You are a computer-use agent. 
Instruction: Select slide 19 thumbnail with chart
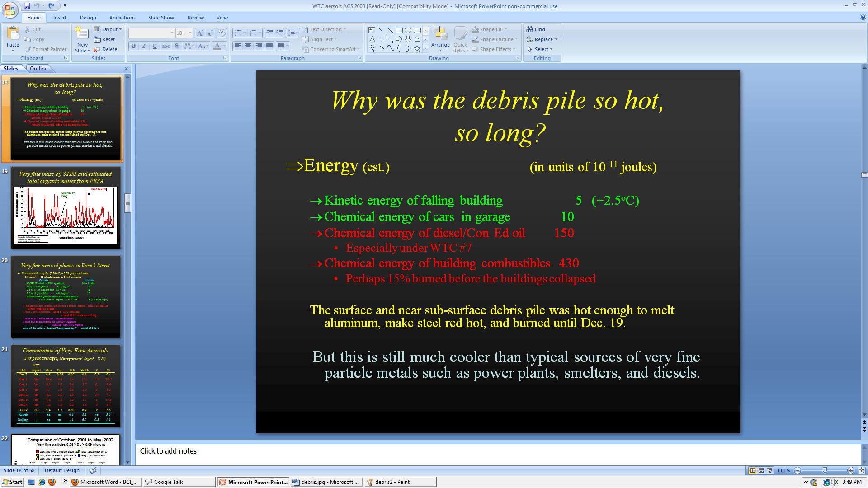[66, 208]
